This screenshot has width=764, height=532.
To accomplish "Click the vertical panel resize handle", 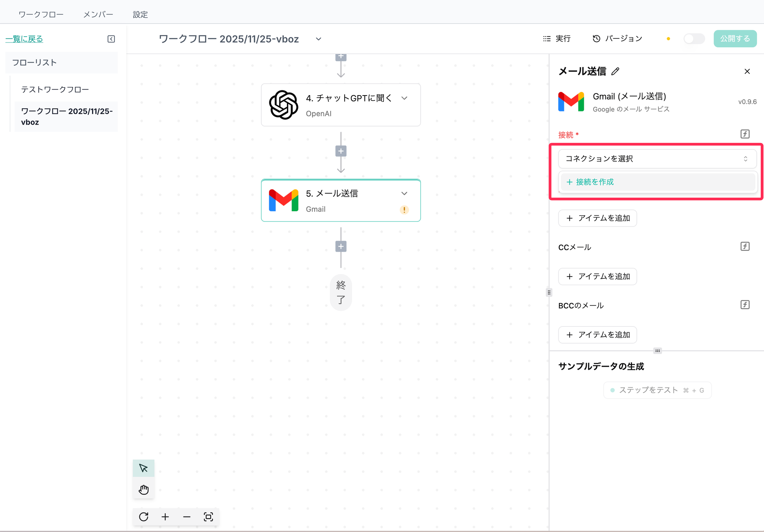I will click(x=549, y=292).
